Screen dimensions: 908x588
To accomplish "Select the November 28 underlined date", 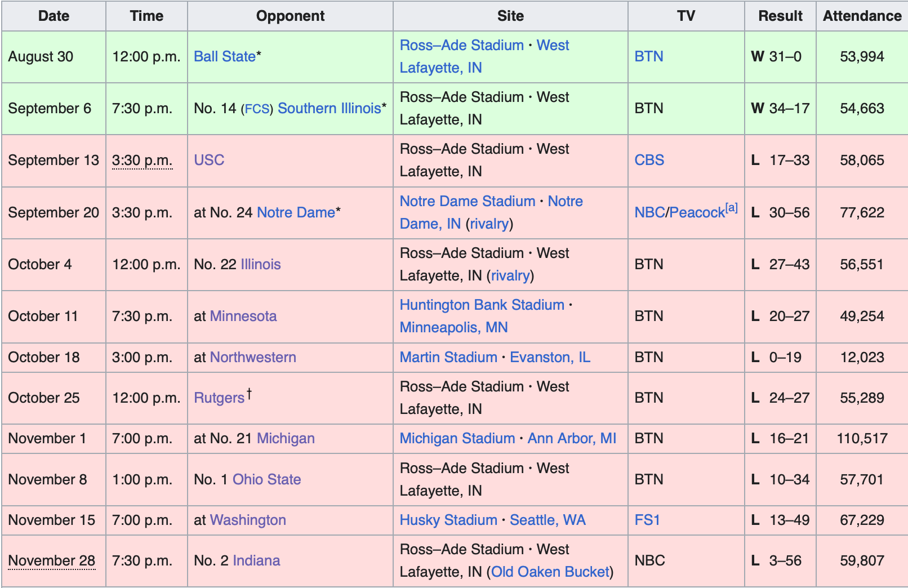I will click(x=52, y=560).
